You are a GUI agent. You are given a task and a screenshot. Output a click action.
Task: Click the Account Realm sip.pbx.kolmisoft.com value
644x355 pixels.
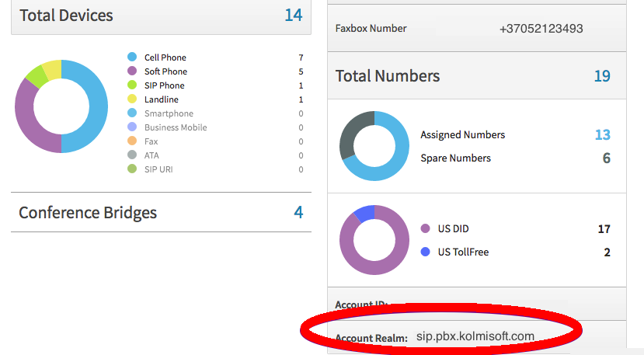point(475,336)
